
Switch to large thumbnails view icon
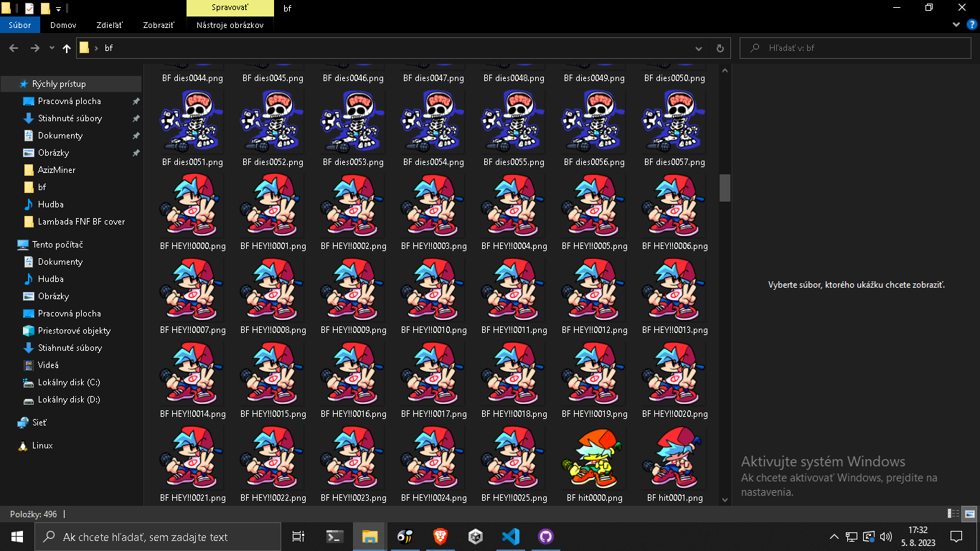[969, 514]
